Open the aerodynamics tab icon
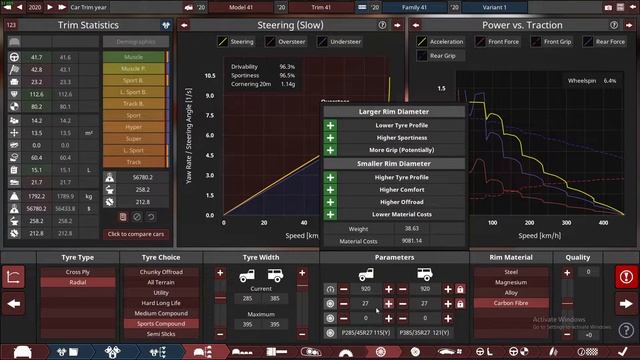The image size is (640, 360). pos(449,351)
